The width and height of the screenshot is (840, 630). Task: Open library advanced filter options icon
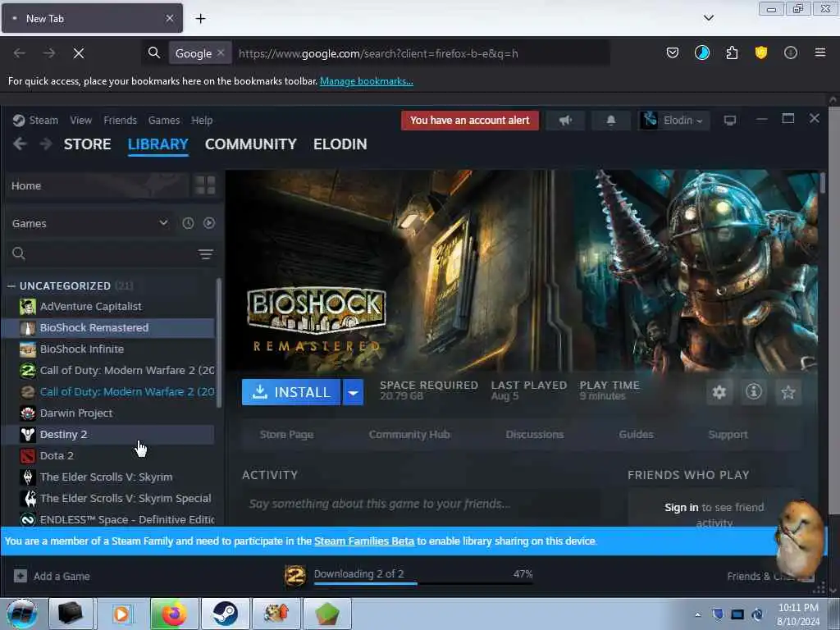206,254
